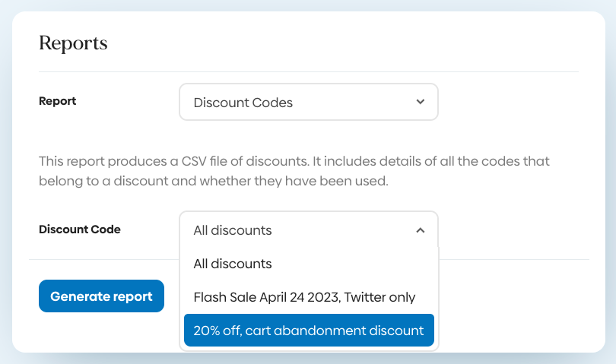Select 20% off cart abandonment discount option
Viewport: 616px width, 364px height.
coord(309,331)
